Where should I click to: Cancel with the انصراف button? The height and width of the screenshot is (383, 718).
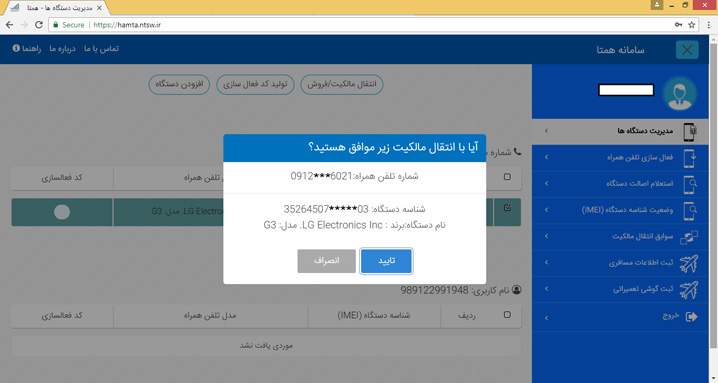pyautogui.click(x=326, y=261)
